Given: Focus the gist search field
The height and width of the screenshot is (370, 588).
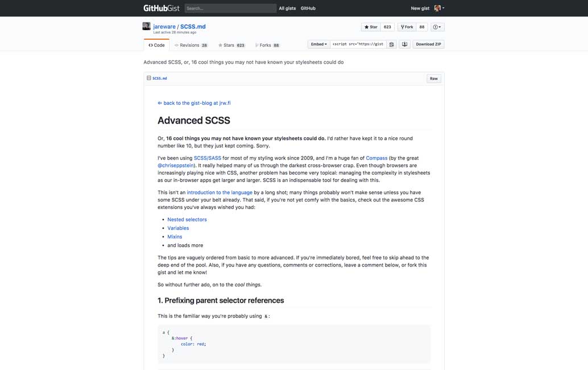Looking at the screenshot, I should 230,9.
